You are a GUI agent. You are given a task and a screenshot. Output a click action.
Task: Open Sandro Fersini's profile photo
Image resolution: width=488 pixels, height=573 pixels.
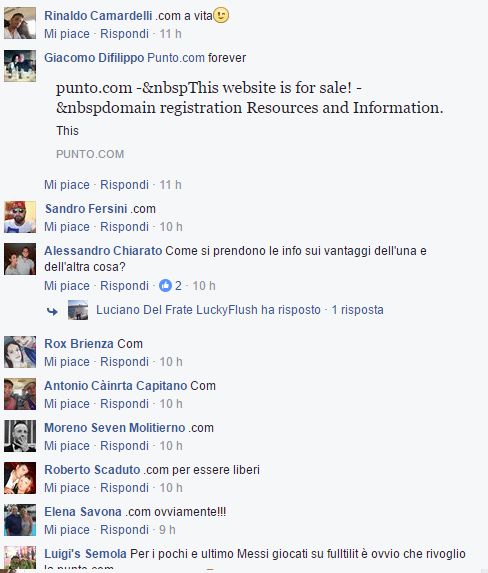tap(20, 217)
